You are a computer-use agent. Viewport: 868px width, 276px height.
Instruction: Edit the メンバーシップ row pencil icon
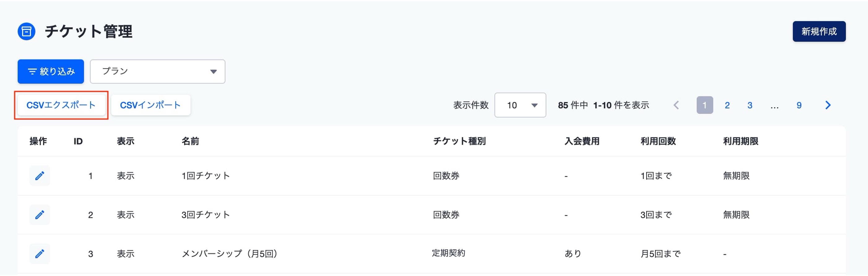coord(40,254)
